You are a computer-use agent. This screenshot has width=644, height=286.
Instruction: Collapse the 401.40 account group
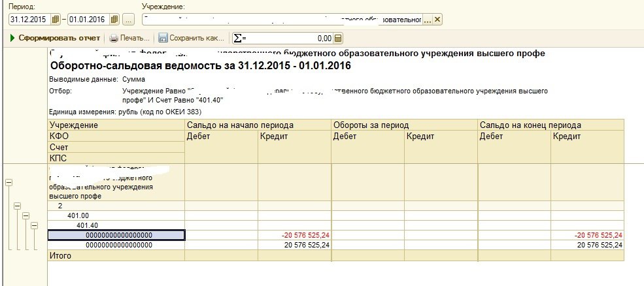[35, 226]
